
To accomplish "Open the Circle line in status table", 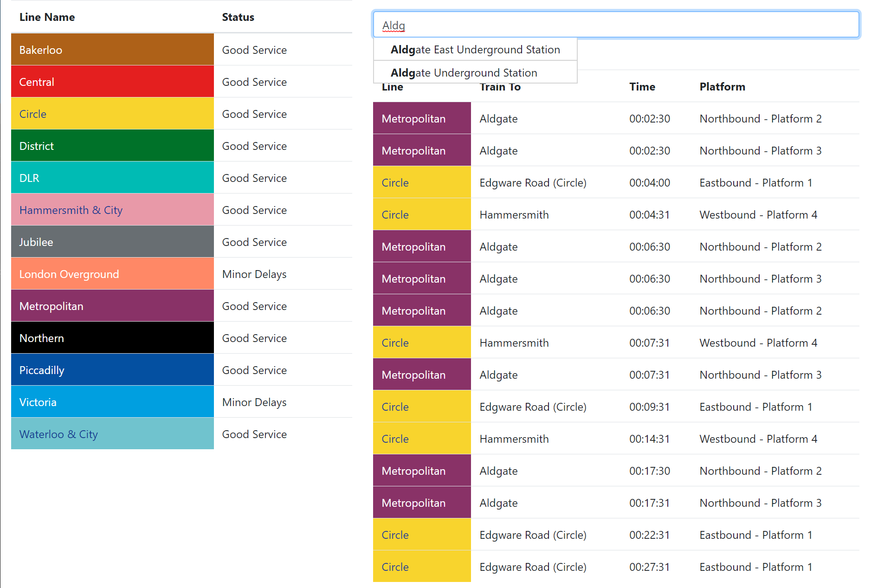I will (x=33, y=114).
